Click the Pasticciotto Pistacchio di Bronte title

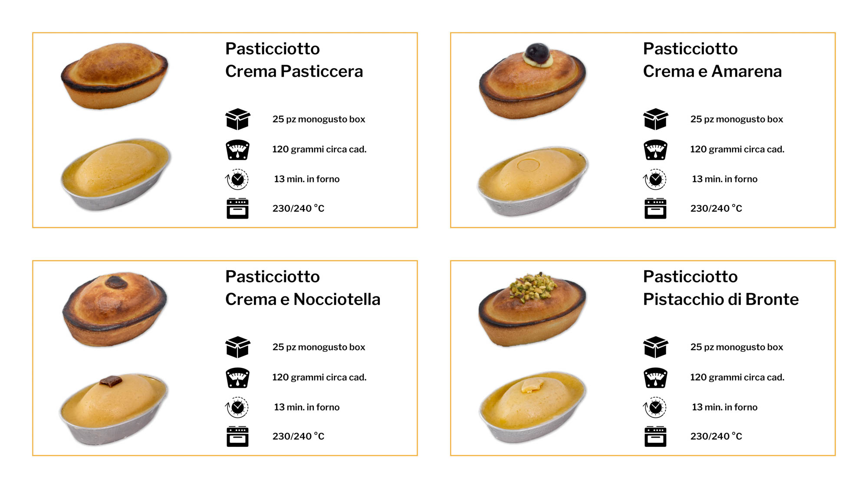[x=720, y=288]
